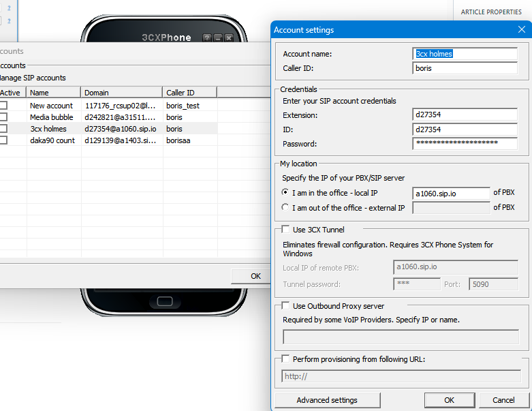Click domain cell 117176_rcsup02@l...
The width and height of the screenshot is (532, 411).
click(x=120, y=106)
